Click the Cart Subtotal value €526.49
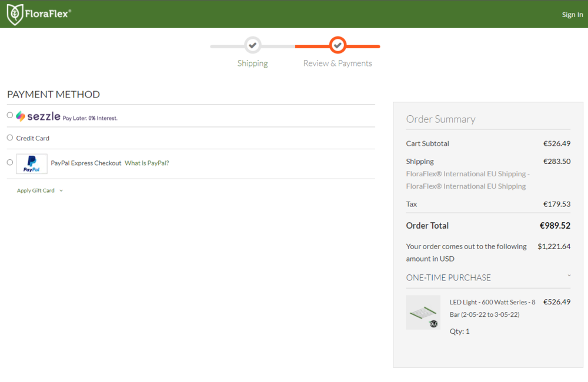The width and height of the screenshot is (588, 382). [557, 143]
